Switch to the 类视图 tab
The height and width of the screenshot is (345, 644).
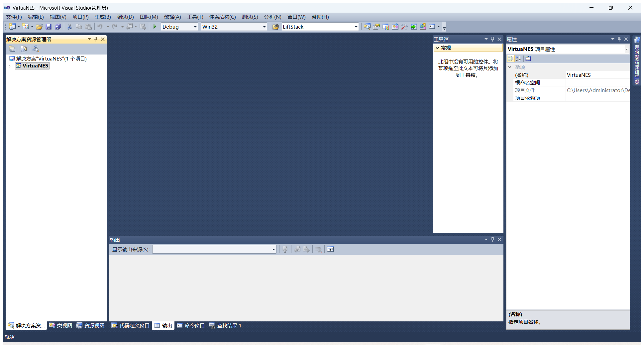(x=61, y=325)
